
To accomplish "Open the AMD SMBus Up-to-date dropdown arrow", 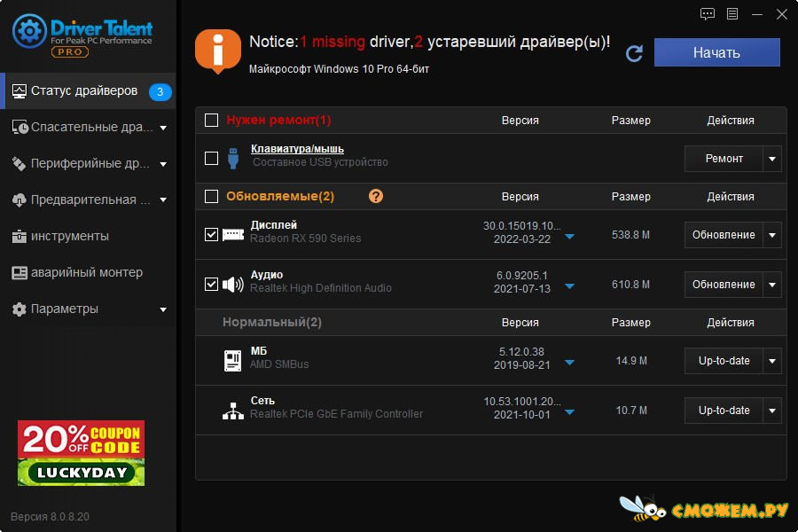I will tap(772, 361).
